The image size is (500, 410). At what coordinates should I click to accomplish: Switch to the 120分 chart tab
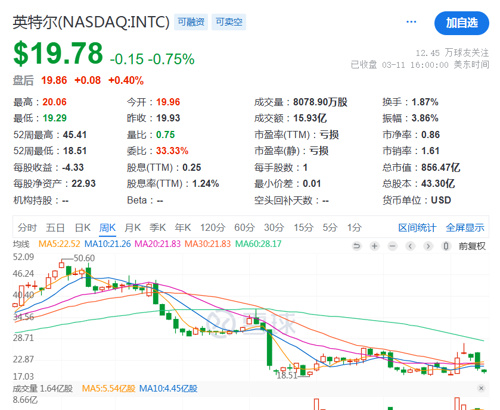(213, 228)
